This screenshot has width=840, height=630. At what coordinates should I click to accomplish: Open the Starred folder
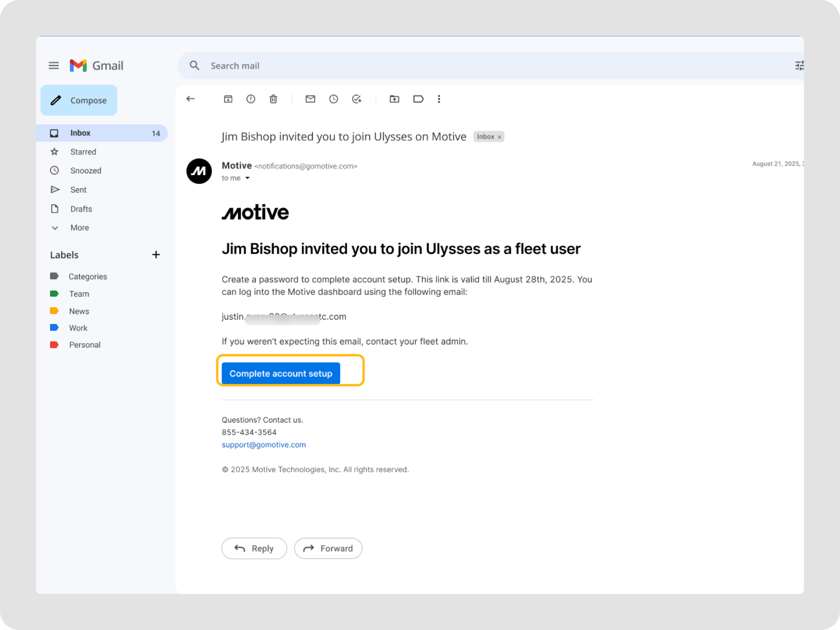tap(83, 152)
